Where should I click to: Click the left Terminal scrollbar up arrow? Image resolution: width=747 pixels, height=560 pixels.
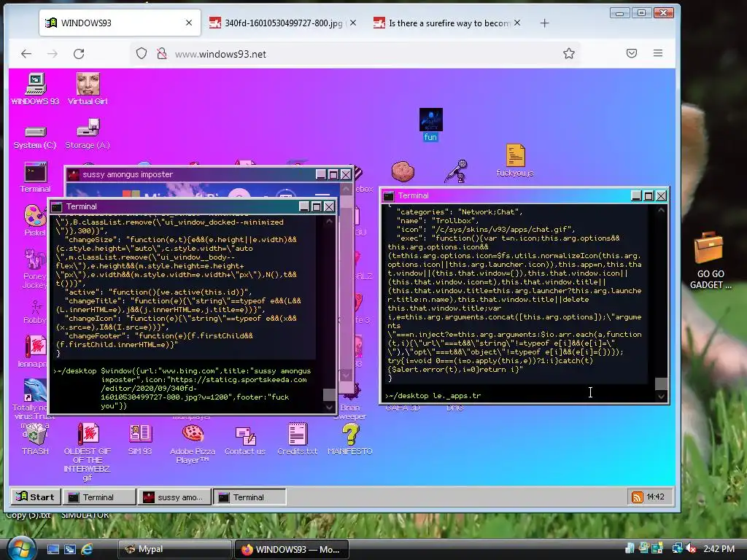click(329, 221)
